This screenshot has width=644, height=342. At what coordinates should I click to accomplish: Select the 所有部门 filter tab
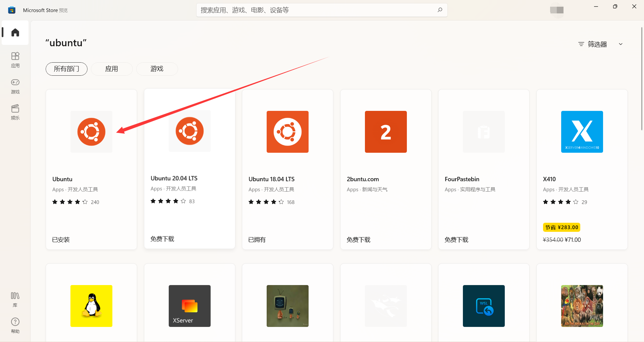point(66,69)
